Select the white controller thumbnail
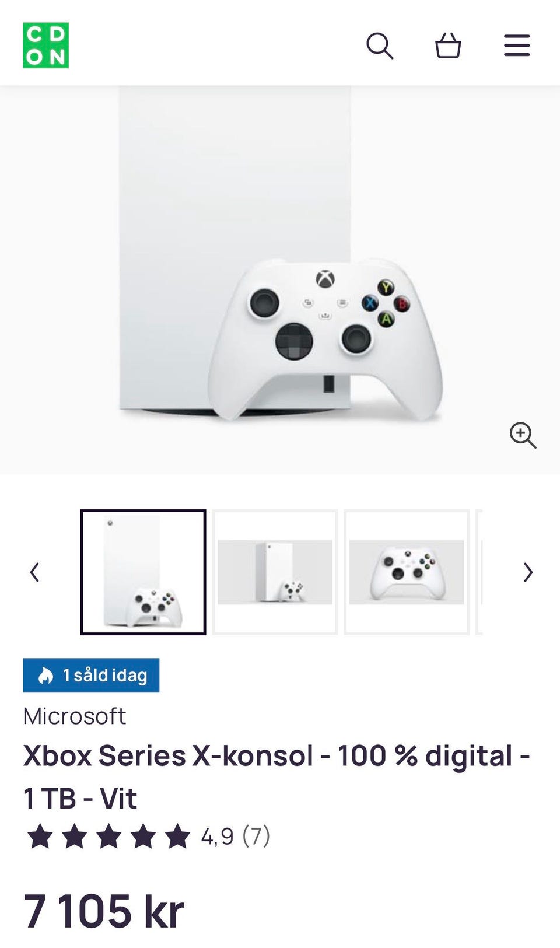The image size is (560, 948). [407, 572]
